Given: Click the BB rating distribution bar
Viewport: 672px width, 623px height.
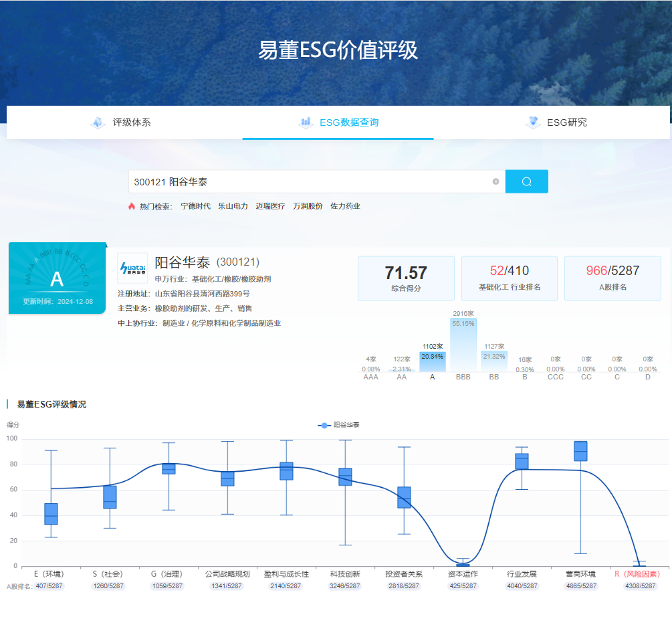Looking at the screenshot, I should [494, 361].
